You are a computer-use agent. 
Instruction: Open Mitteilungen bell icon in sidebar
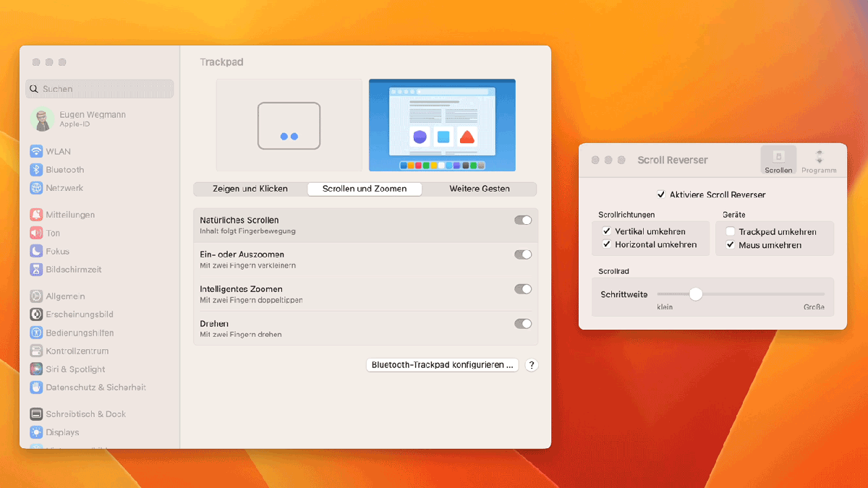tap(36, 215)
